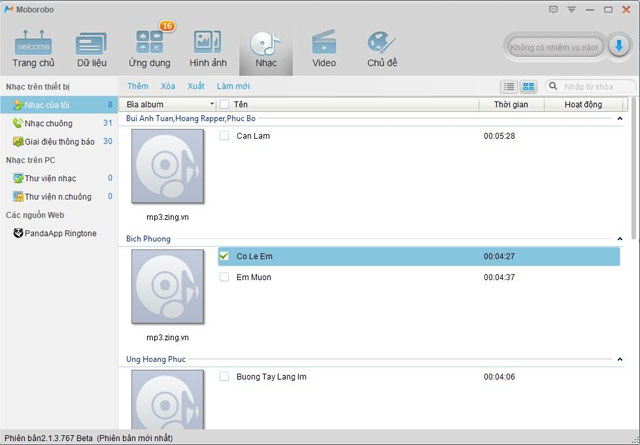The image size is (640, 445).
Task: Click the duration 00:04:37
Action: (499, 277)
